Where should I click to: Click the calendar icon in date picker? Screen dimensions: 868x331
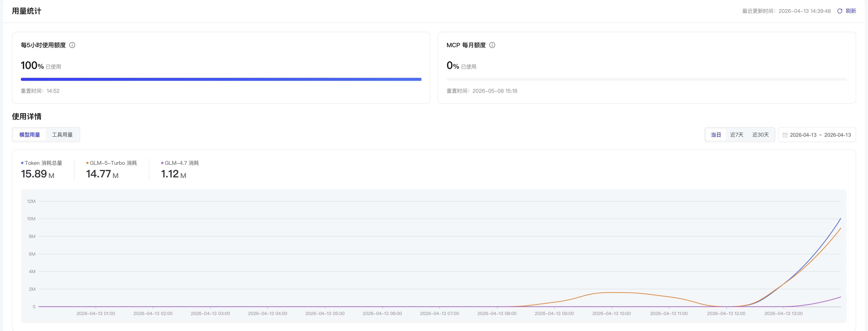(785, 135)
